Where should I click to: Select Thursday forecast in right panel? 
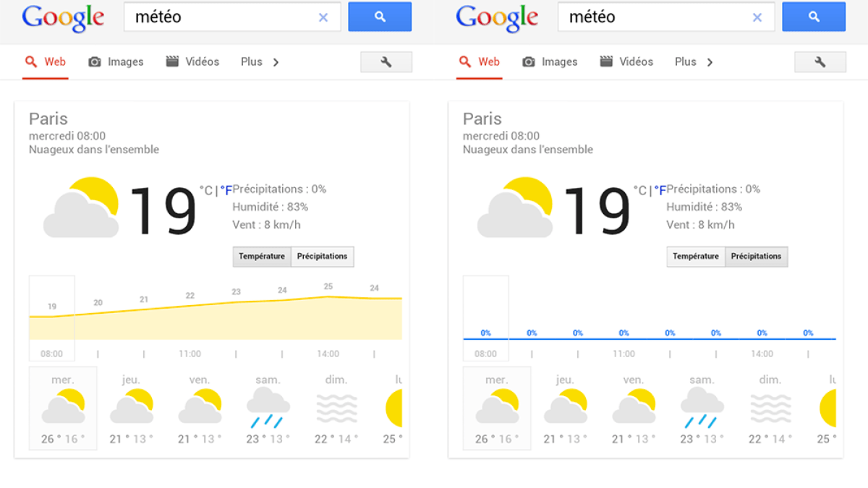point(565,408)
